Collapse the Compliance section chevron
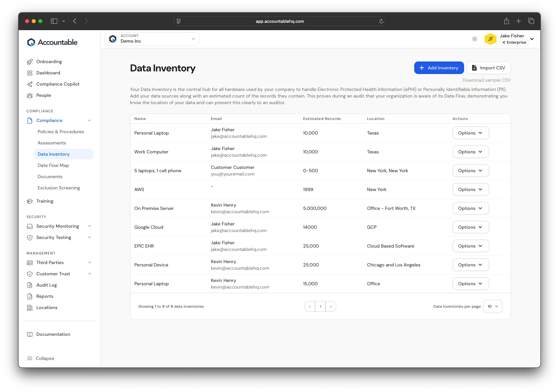559x392 pixels. (89, 120)
